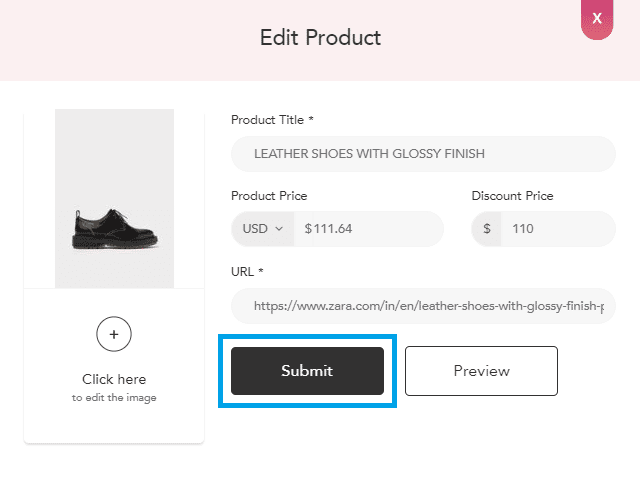Click the plus icon to add image
The width and height of the screenshot is (640, 478).
click(x=114, y=334)
